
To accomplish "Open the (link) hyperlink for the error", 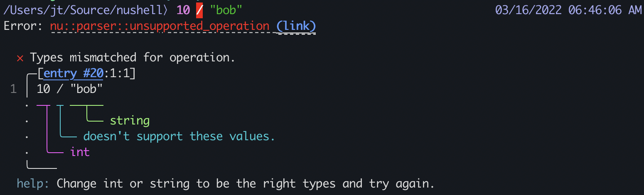I will (296, 27).
